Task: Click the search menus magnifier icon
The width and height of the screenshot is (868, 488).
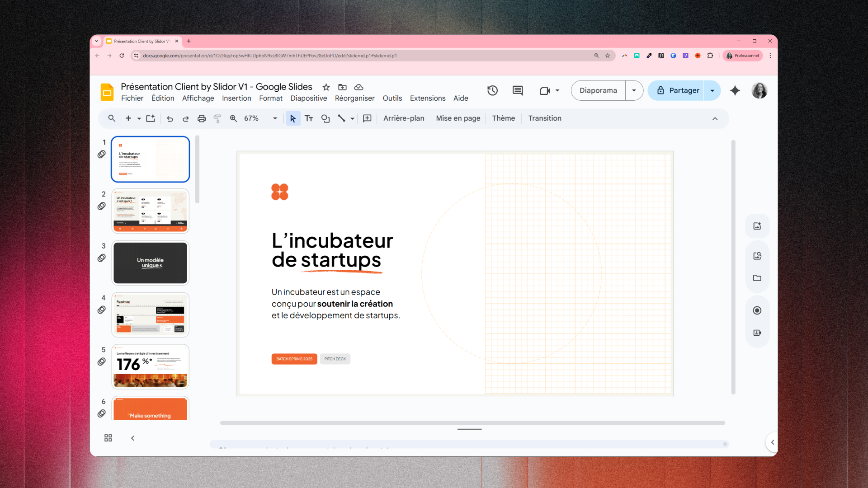Action: pyautogui.click(x=112, y=118)
